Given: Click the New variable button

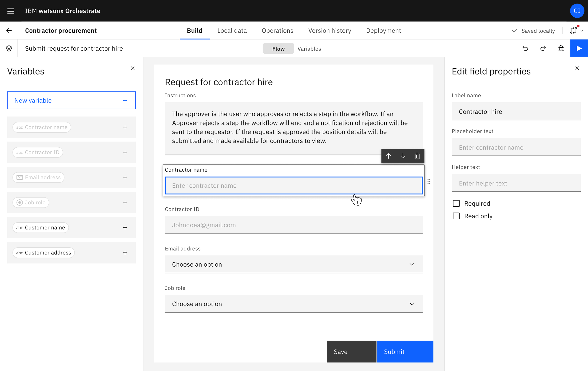Looking at the screenshot, I should tap(71, 100).
